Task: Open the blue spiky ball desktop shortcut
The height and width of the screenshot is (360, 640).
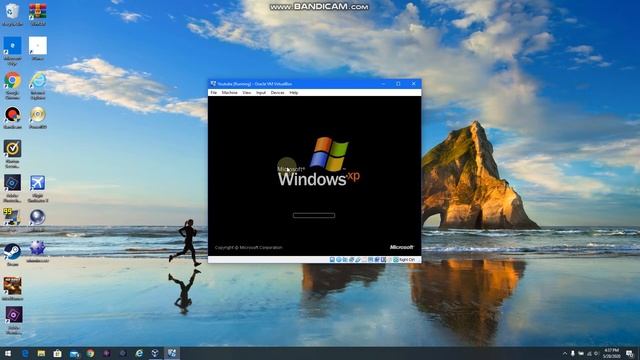Action: point(38,251)
